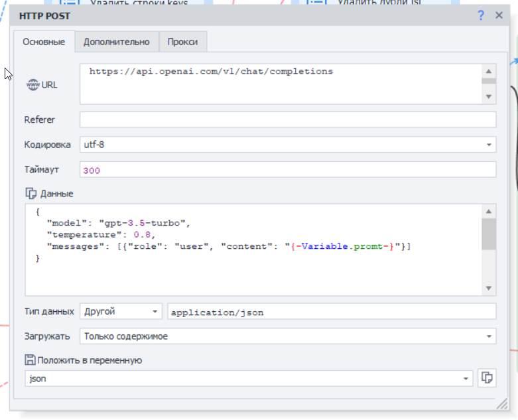This screenshot has width=518, height=420.
Task: Click the Положить в переменную save icon
Action: pos(30,360)
